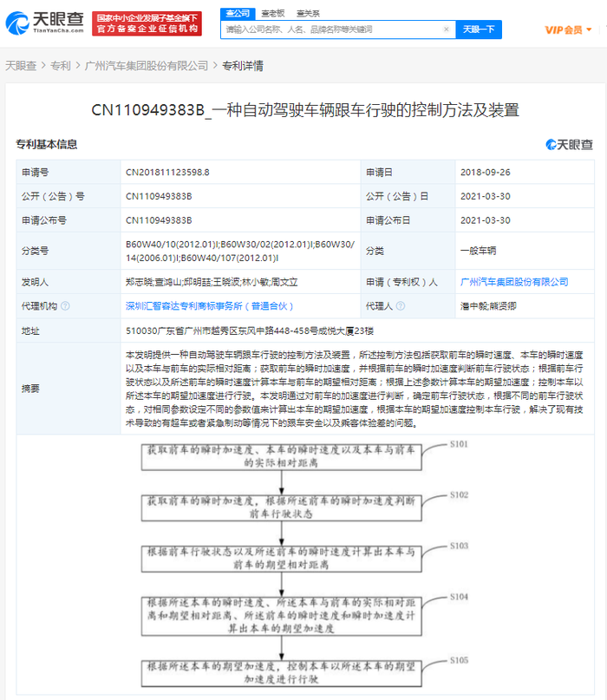Focus the company name search input field

[332, 29]
